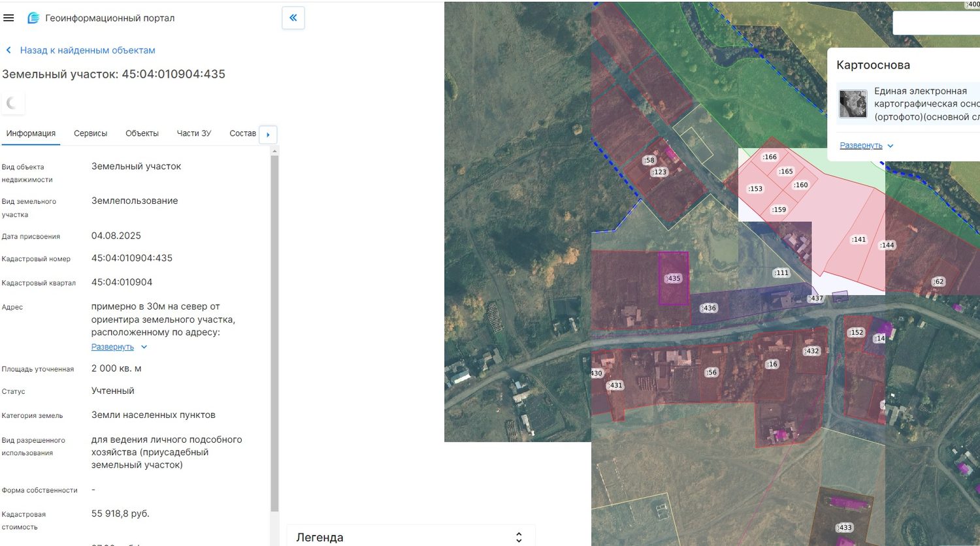980x546 pixels.
Task: Click the scrollbar up arrow in info panel
Action: point(274,151)
